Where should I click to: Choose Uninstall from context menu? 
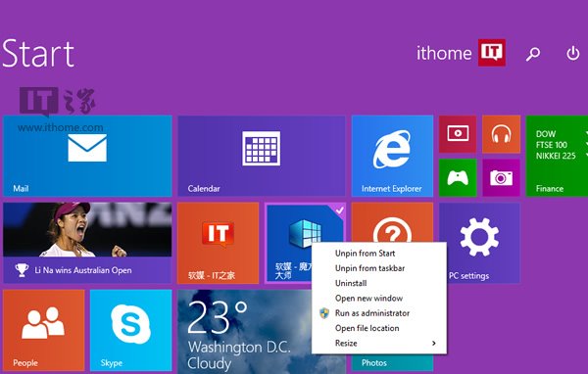click(x=351, y=283)
